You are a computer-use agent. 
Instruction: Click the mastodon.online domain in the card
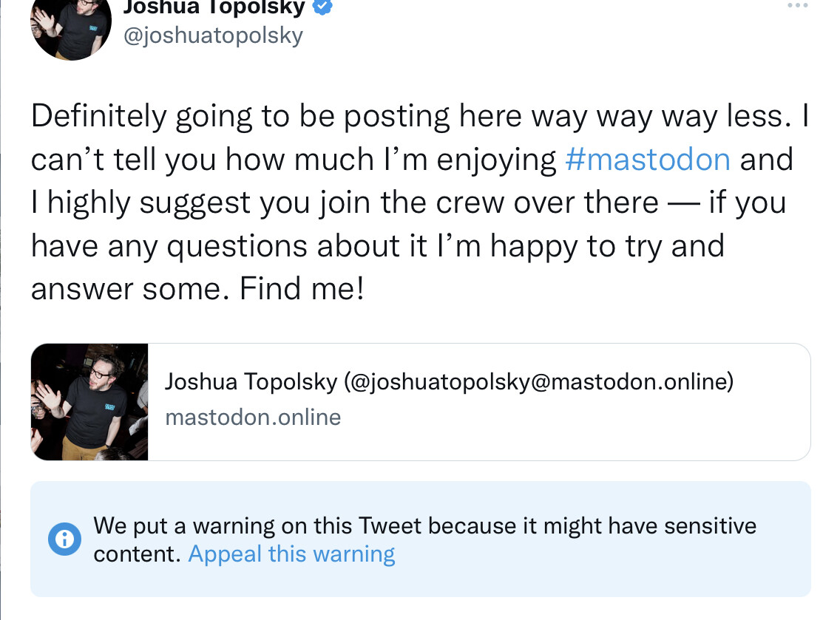pos(253,418)
